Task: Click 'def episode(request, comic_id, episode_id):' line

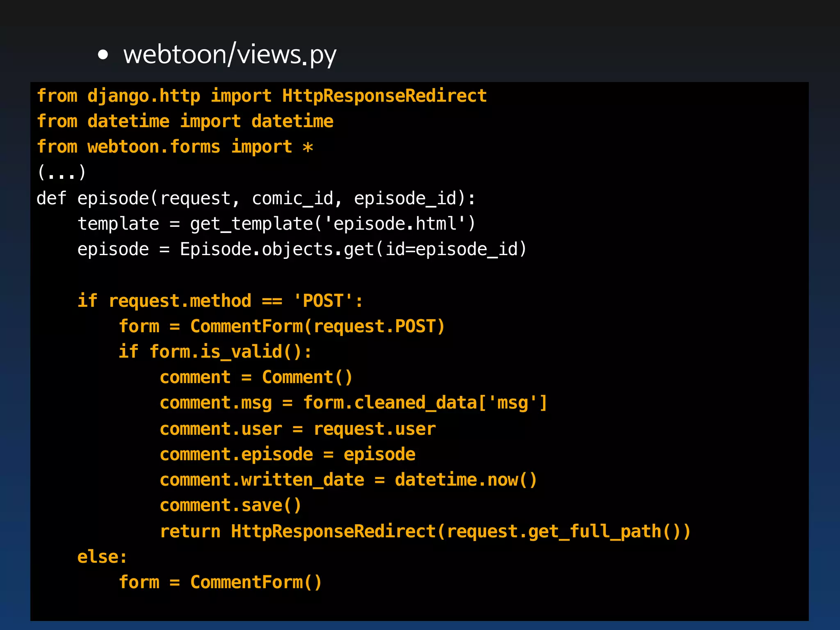Action: click(256, 199)
